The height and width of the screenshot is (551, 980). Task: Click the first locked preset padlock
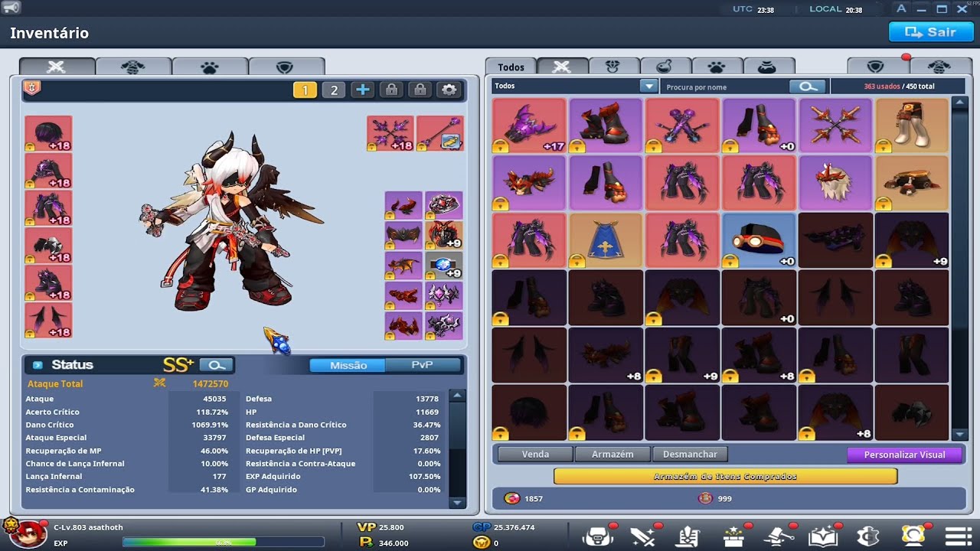(x=391, y=90)
